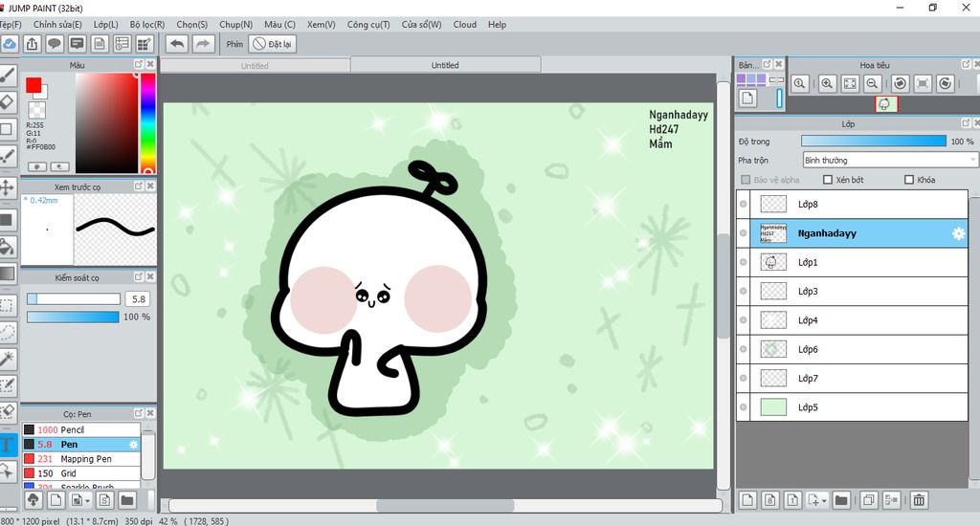Open the Lớp(L) menu
Screen dimensions: 980x526
105,24
